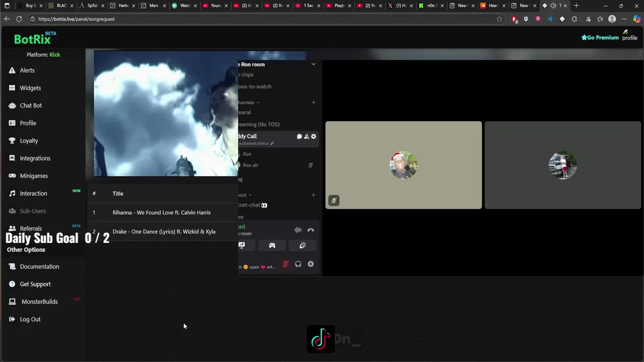This screenshot has width=644, height=362.
Task: Open the profile link at top right
Action: (x=629, y=35)
